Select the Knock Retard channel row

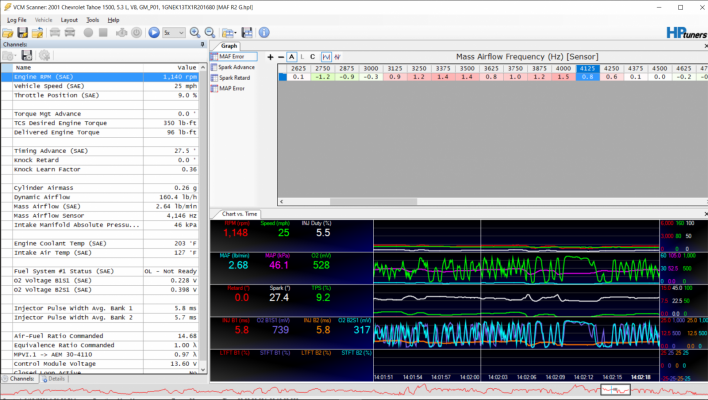point(99,160)
